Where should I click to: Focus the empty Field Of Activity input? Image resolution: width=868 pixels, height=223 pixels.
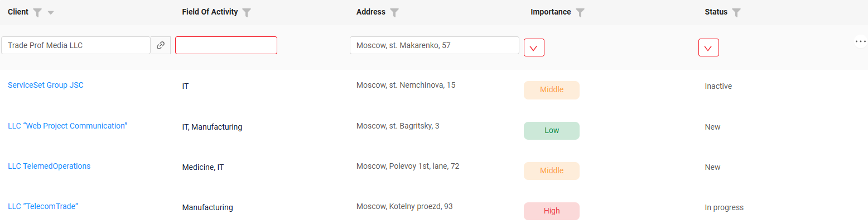226,45
